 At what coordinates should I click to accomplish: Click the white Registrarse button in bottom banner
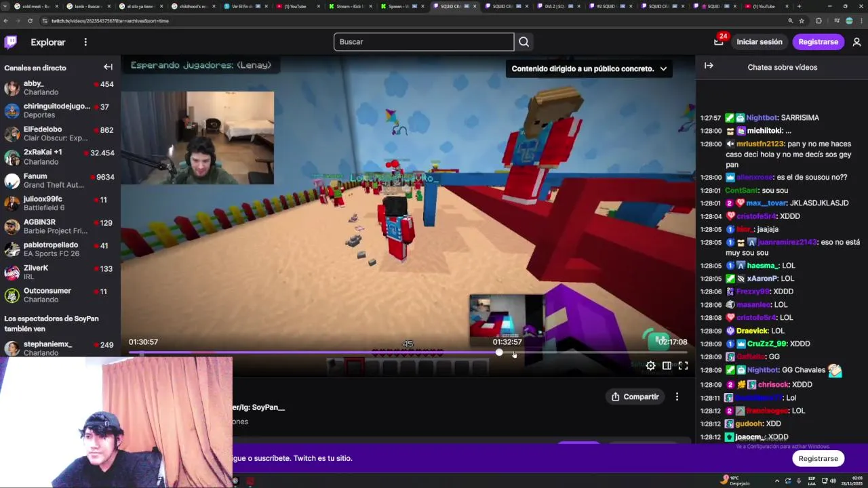818,458
